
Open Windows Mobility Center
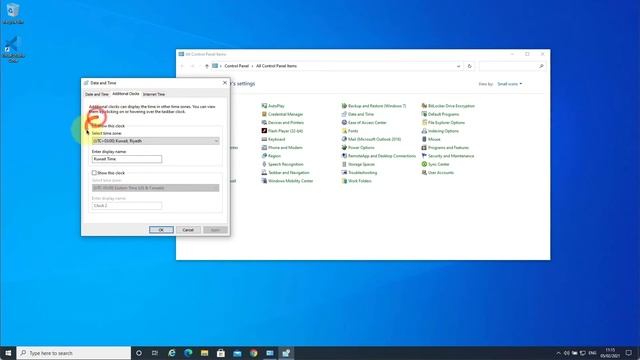287,181
